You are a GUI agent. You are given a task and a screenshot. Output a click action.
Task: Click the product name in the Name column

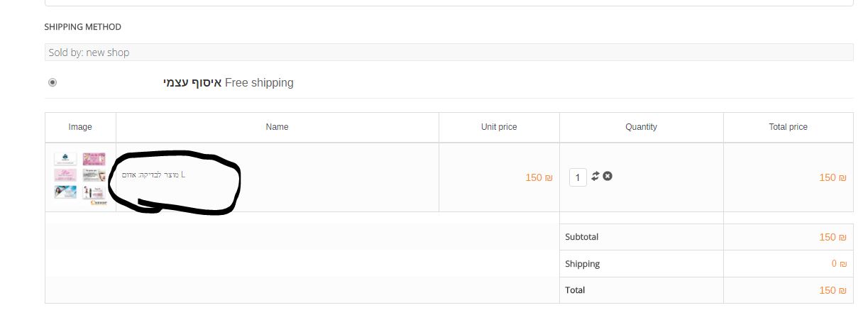(x=153, y=175)
